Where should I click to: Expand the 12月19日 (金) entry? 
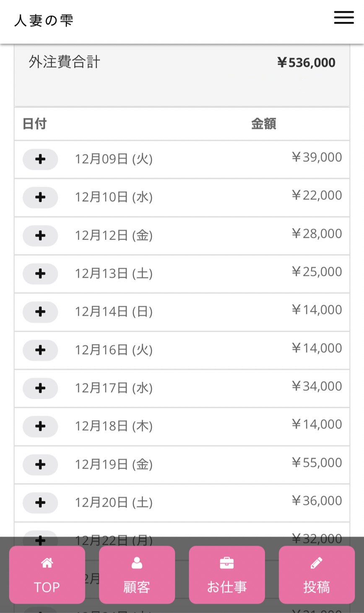click(x=40, y=465)
